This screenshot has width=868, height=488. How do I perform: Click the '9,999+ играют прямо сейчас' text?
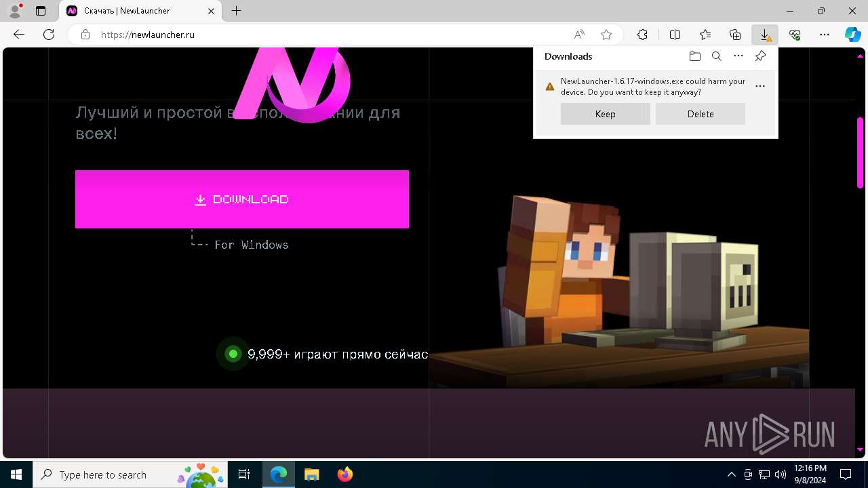coord(338,354)
